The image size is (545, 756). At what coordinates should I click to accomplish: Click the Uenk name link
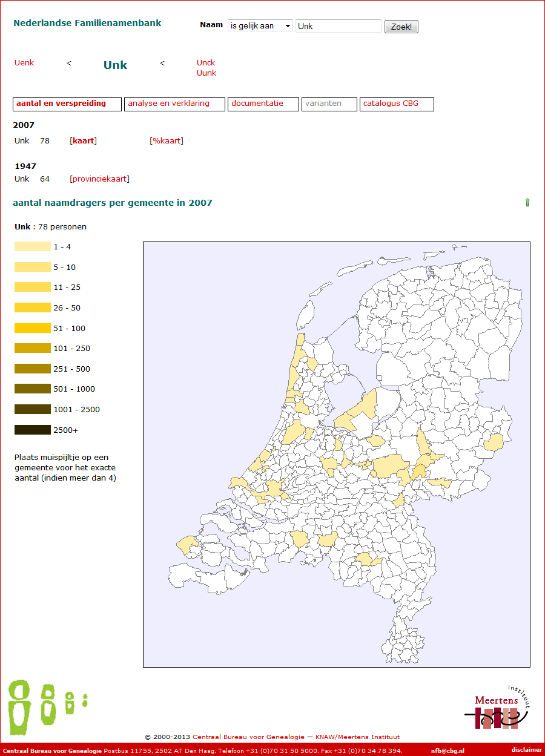coord(24,63)
